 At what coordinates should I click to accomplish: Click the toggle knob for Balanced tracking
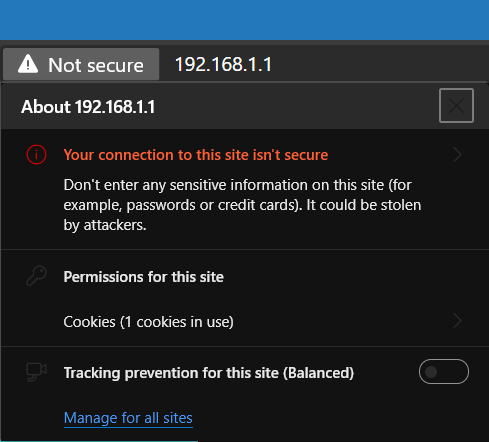(431, 372)
